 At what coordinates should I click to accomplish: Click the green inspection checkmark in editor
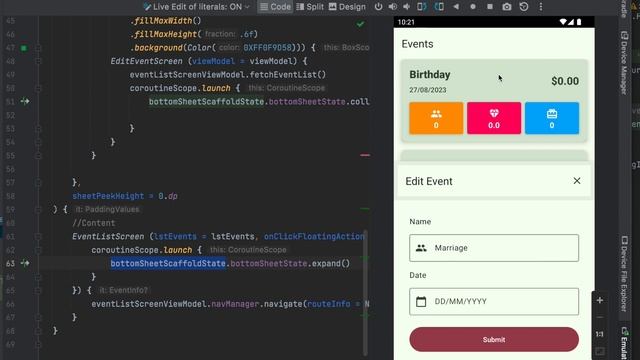pyautogui.click(x=360, y=24)
